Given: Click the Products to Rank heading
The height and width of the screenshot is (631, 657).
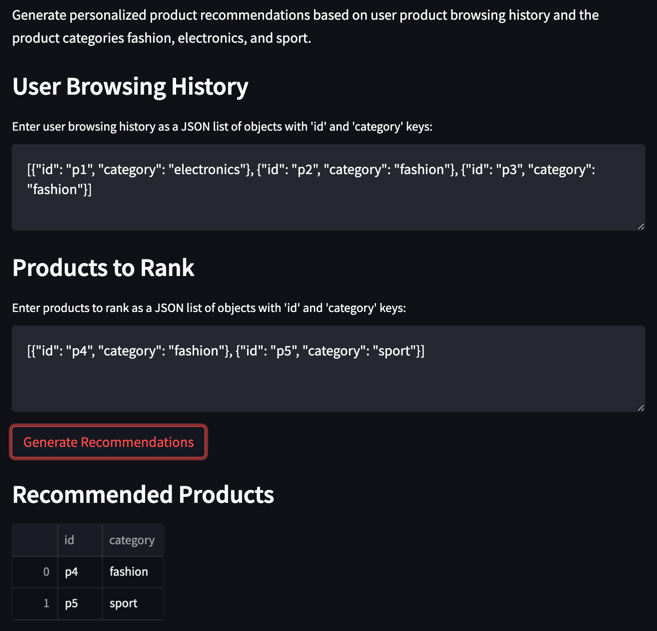Looking at the screenshot, I should 103,268.
